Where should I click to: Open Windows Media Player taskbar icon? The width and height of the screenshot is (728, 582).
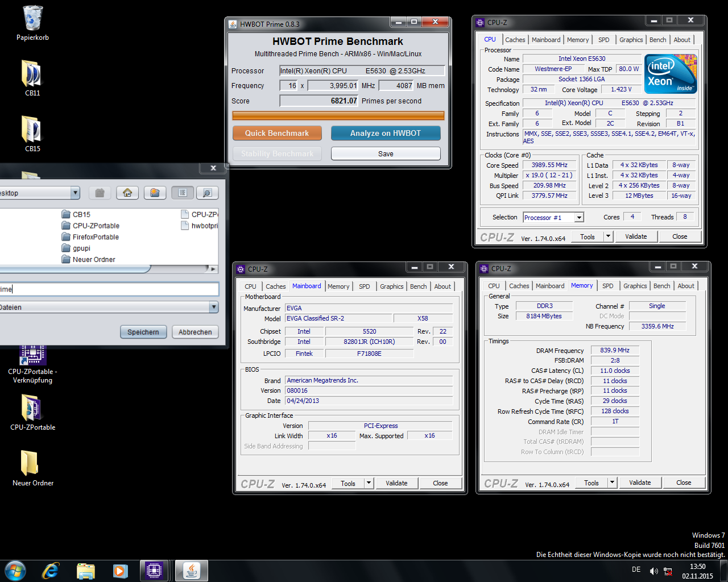(120, 571)
